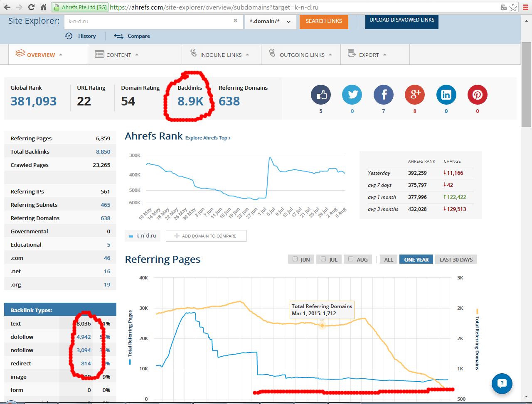This screenshot has width=532, height=404.
Task: Click the 8.9K Backlinks value
Action: coord(190,101)
